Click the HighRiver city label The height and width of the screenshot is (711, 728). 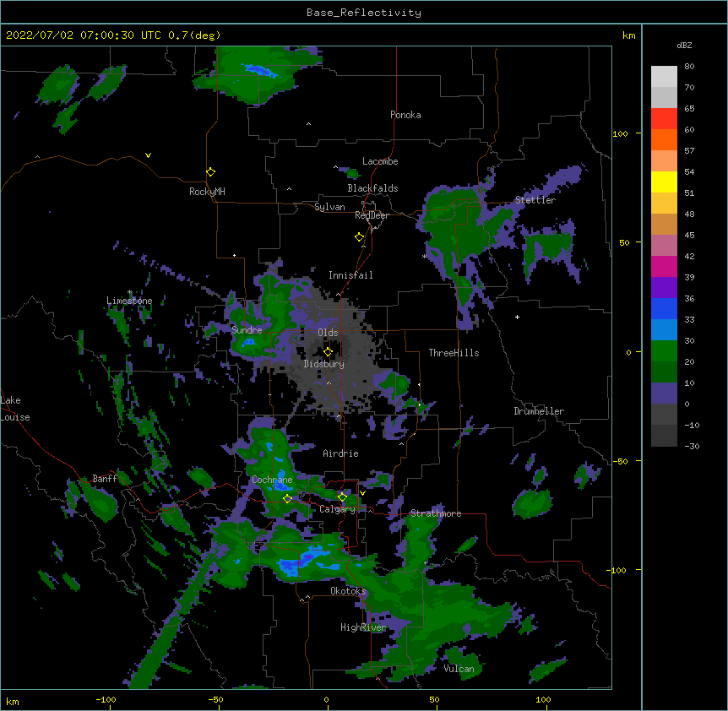point(363,627)
